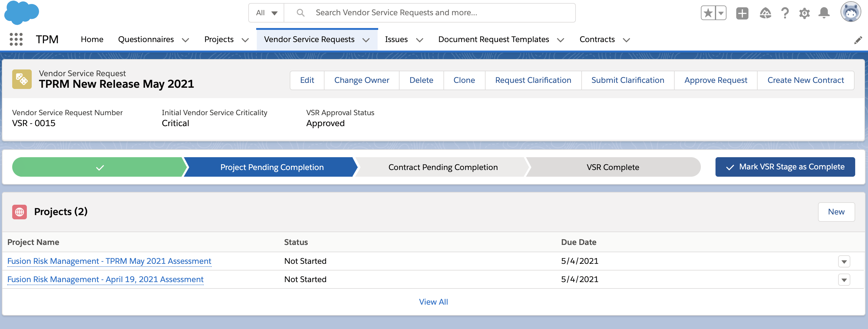
Task: Click the Project Name column header
Action: pyautogui.click(x=33, y=242)
